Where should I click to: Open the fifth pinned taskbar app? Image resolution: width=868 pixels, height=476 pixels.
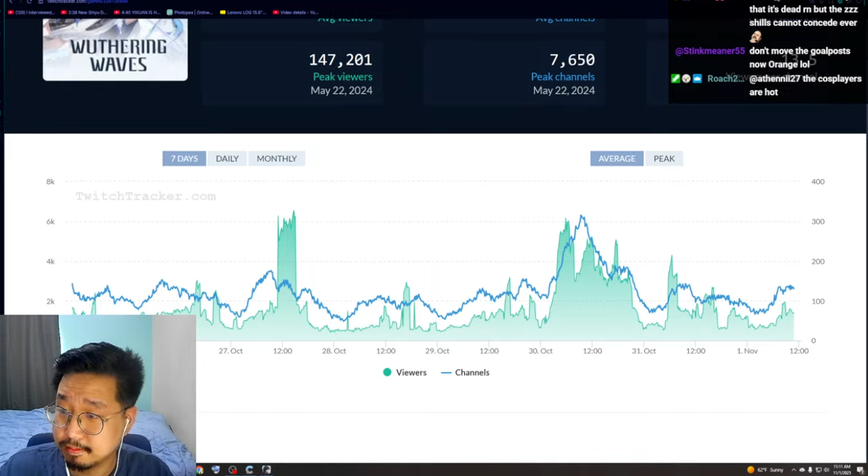266,470
